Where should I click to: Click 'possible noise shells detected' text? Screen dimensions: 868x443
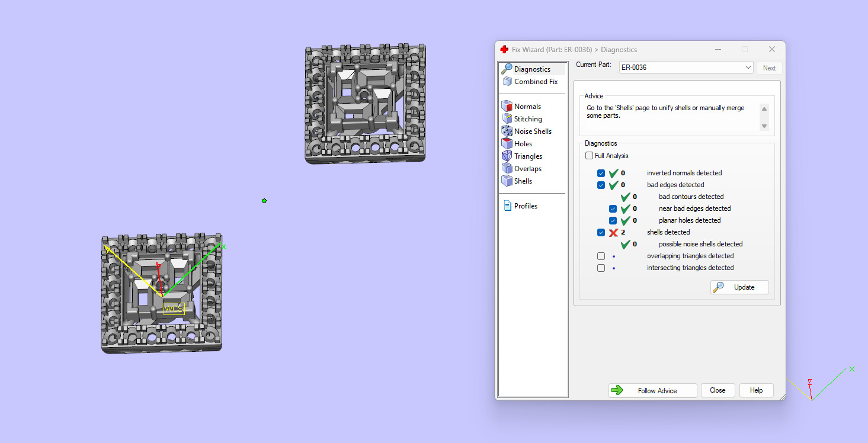point(700,244)
